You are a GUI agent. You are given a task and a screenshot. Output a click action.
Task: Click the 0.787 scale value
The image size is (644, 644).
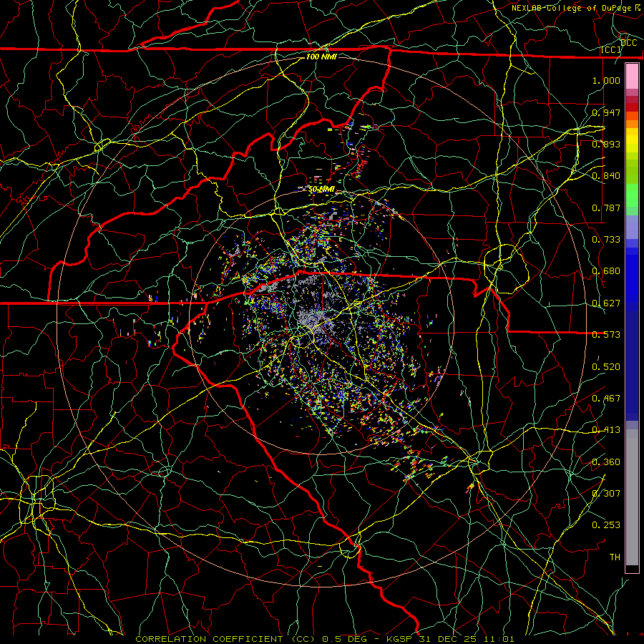tap(606, 208)
